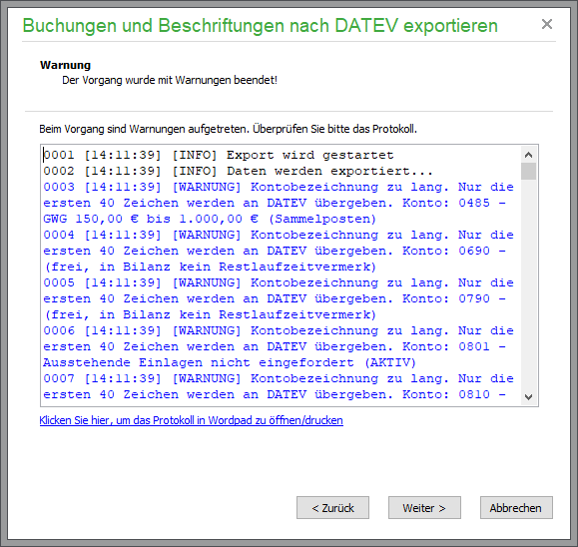Image resolution: width=578 pixels, height=547 pixels.
Task: Click warning line 0006 in the protocol
Action: click(x=279, y=331)
